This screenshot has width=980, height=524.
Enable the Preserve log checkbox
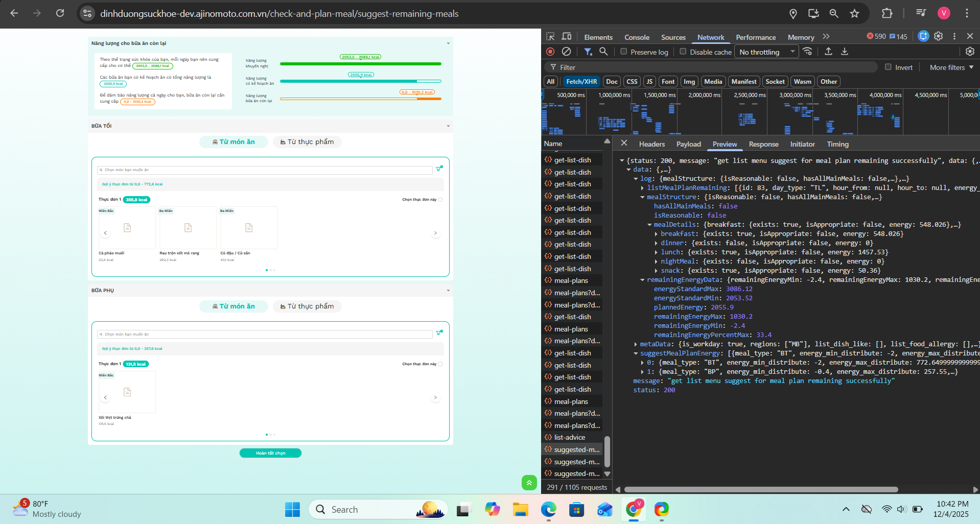pyautogui.click(x=624, y=52)
